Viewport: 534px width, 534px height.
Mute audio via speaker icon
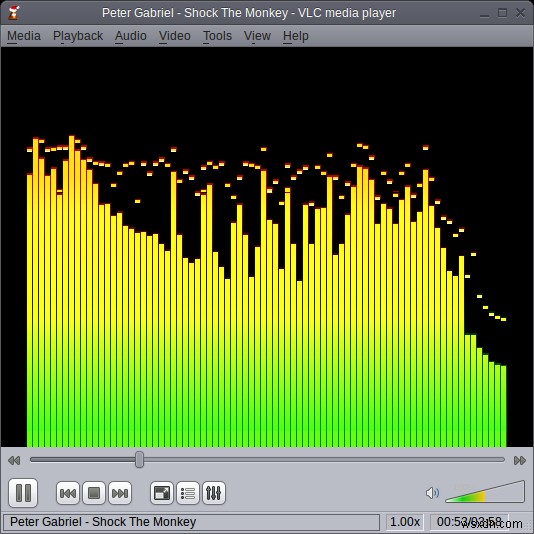click(x=432, y=493)
